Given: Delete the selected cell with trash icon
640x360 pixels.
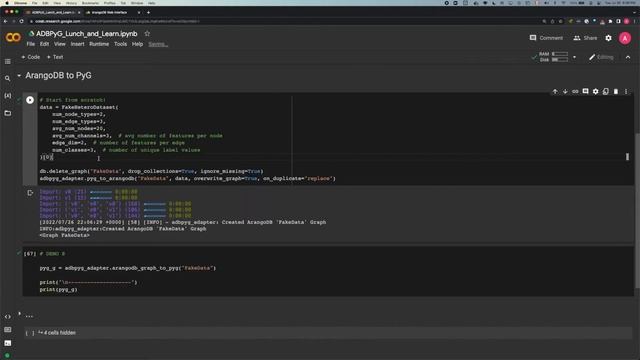Looking at the screenshot, I should click(616, 91).
